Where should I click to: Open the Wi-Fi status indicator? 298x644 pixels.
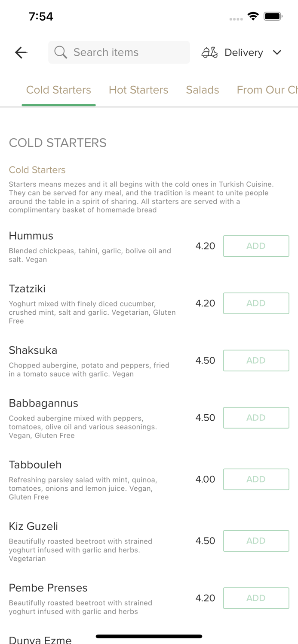click(x=253, y=15)
